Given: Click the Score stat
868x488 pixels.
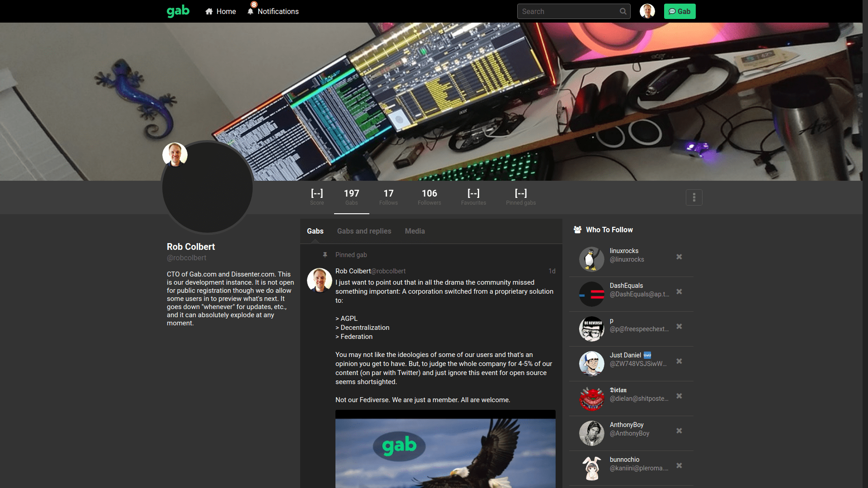Looking at the screenshot, I should (x=317, y=197).
